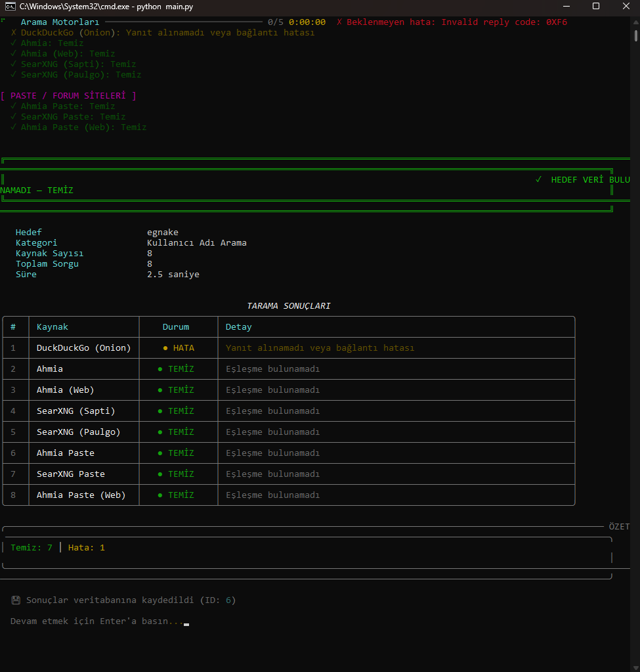Click the 'Kaynak' column header
This screenshot has height=672, width=640.
coord(53,326)
